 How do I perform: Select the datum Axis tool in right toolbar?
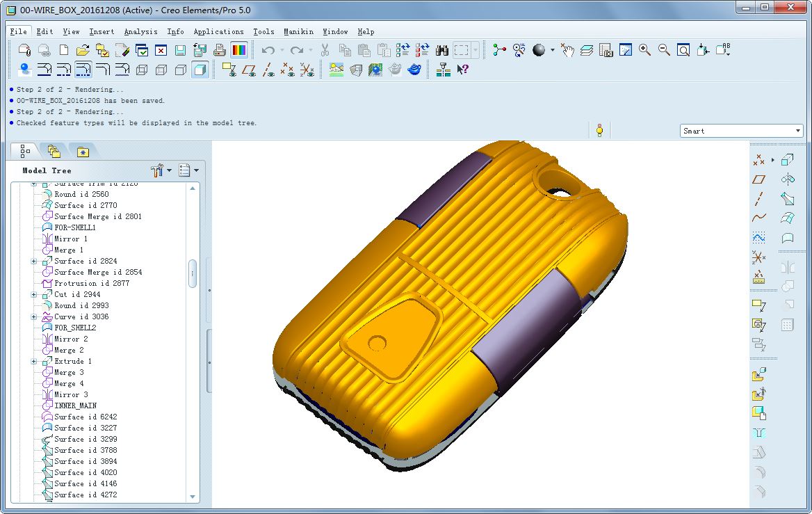tap(758, 198)
